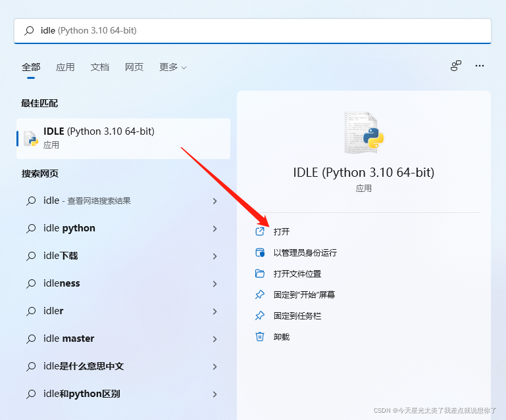Image resolution: width=506 pixels, height=420 pixels.
Task: Select the IDLE (Python 3.10 64-bit) best match
Action: point(123,138)
